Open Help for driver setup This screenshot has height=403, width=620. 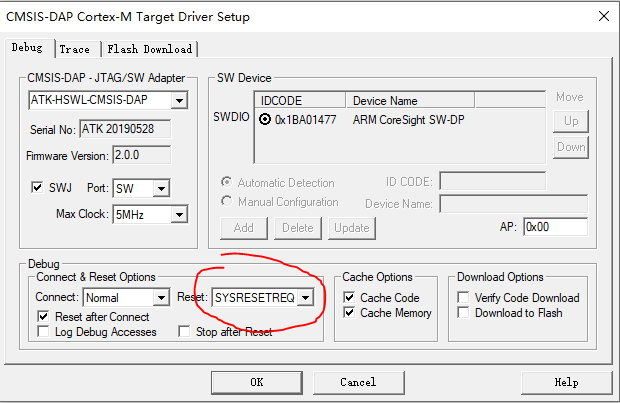(566, 382)
